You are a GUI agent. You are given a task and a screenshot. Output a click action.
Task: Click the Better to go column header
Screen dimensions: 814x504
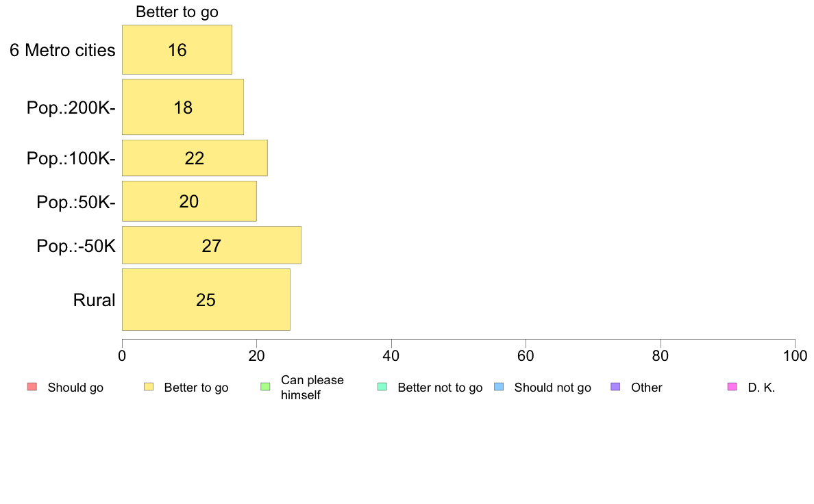[x=177, y=12]
